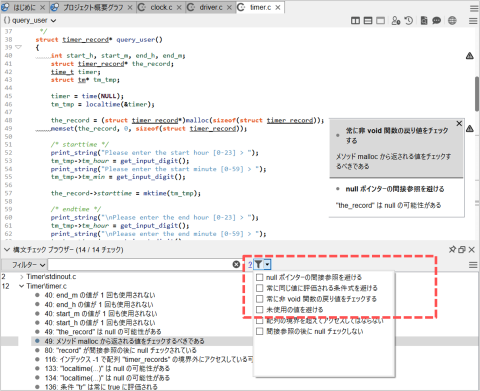The image size is (480, 391).
Task: Check '未使用の値を避ける' checkbox
Action: 260,310
